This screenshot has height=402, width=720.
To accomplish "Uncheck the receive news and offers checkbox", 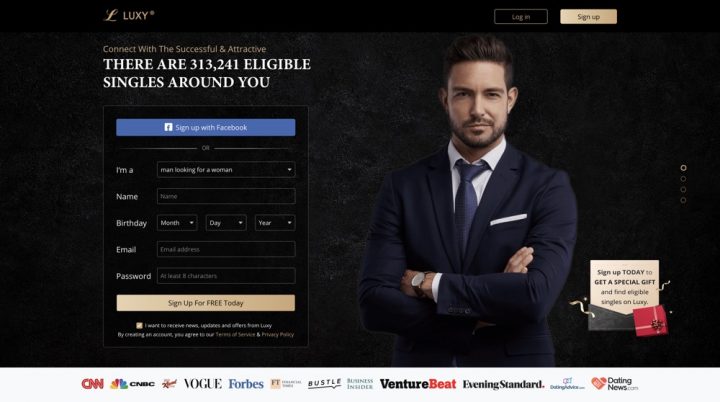I will (139, 325).
